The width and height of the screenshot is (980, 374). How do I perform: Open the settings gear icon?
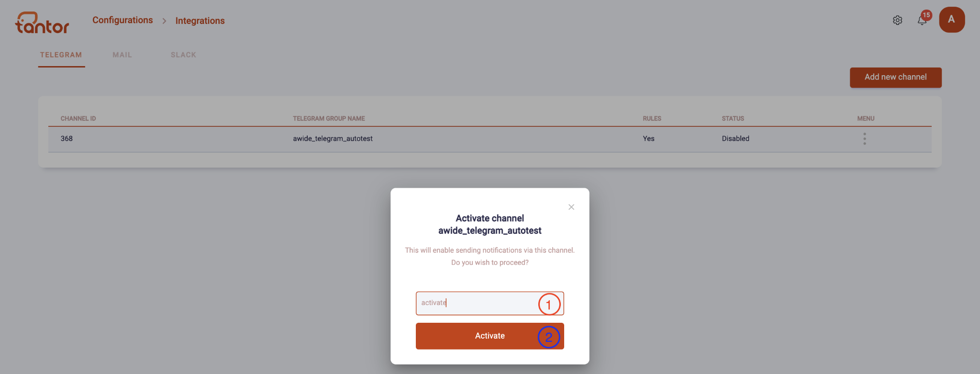click(897, 20)
